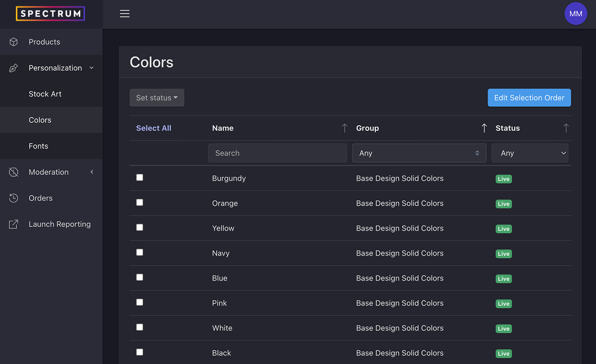Click the Live badge for Yellow
Image resolution: width=596 pixels, height=364 pixels.
coord(504,229)
